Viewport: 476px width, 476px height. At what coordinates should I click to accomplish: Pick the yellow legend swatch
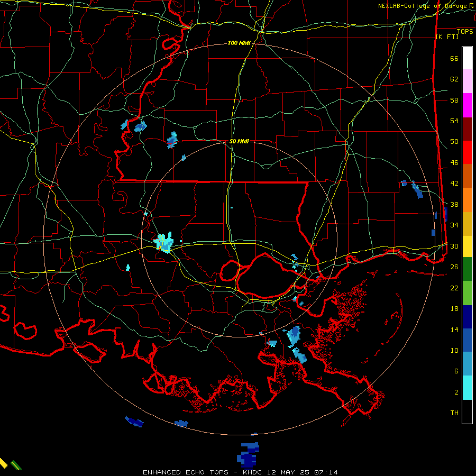click(467, 246)
